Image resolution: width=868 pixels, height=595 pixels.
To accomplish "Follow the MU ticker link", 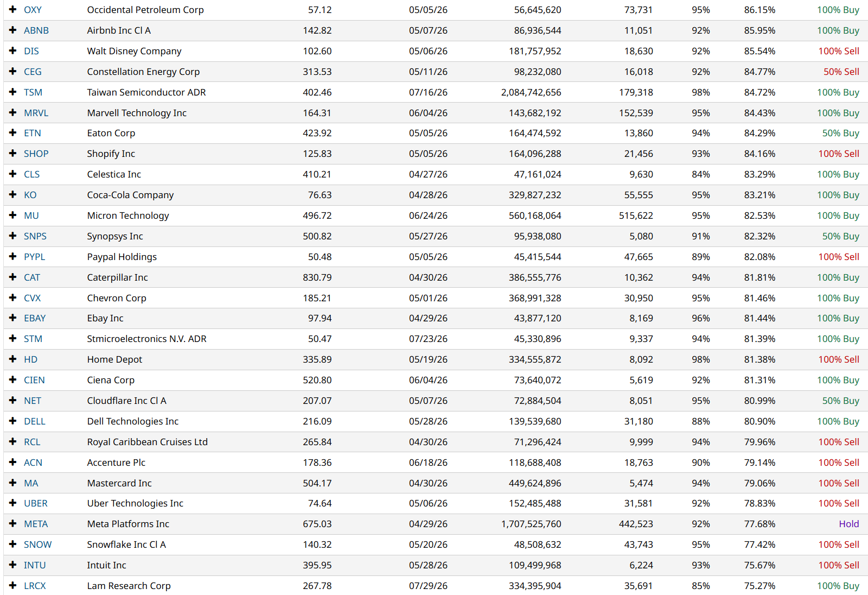I will (x=31, y=216).
